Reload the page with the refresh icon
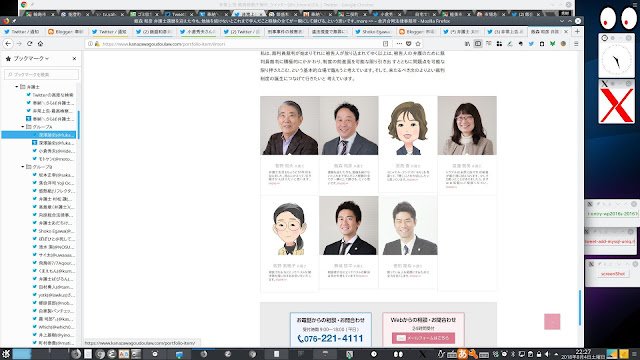Image resolution: width=640 pixels, height=360 pixels. click(x=29, y=44)
